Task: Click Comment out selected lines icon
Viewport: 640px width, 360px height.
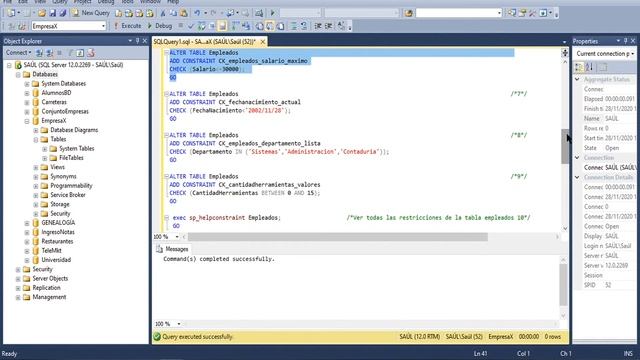Action: click(294, 26)
